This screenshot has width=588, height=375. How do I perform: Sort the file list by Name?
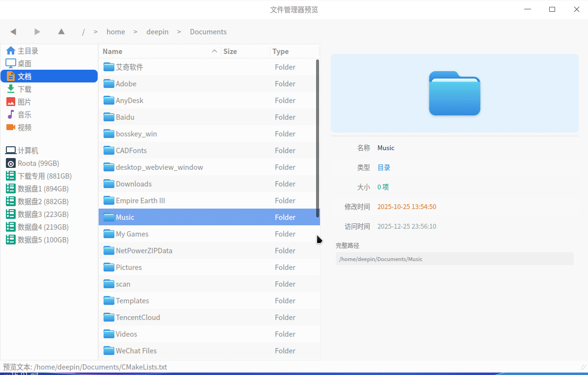160,52
